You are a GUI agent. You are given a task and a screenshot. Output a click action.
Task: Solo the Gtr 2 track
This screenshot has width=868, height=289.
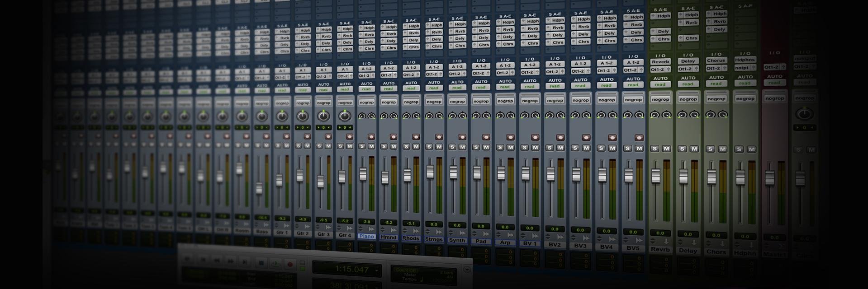298,146
